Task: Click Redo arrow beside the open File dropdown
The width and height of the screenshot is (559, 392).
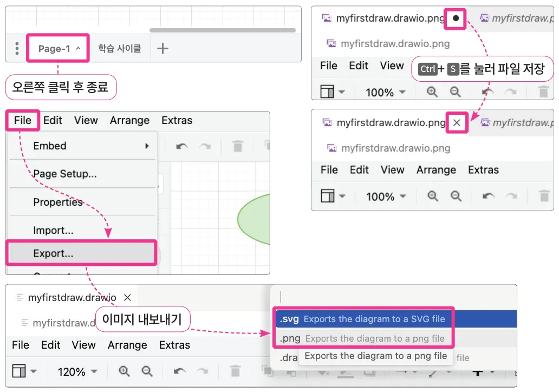Action: tap(205, 146)
